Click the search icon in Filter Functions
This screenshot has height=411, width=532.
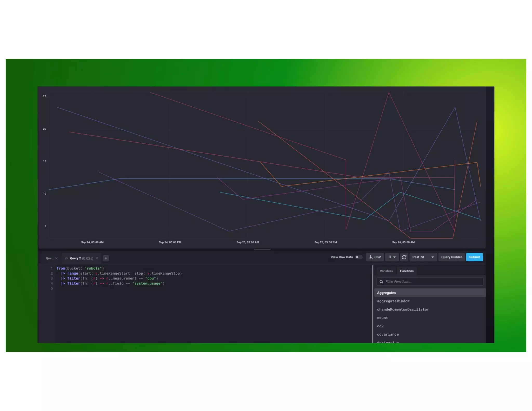381,281
